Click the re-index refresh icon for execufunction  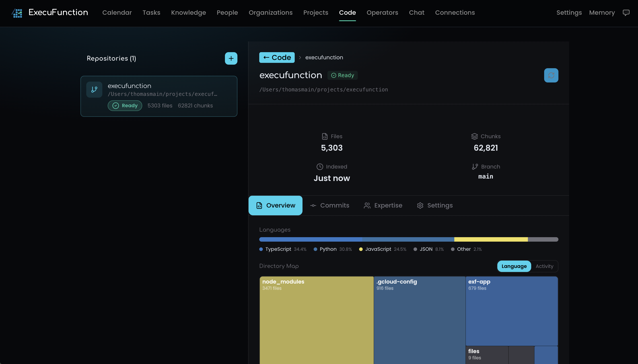coord(551,75)
